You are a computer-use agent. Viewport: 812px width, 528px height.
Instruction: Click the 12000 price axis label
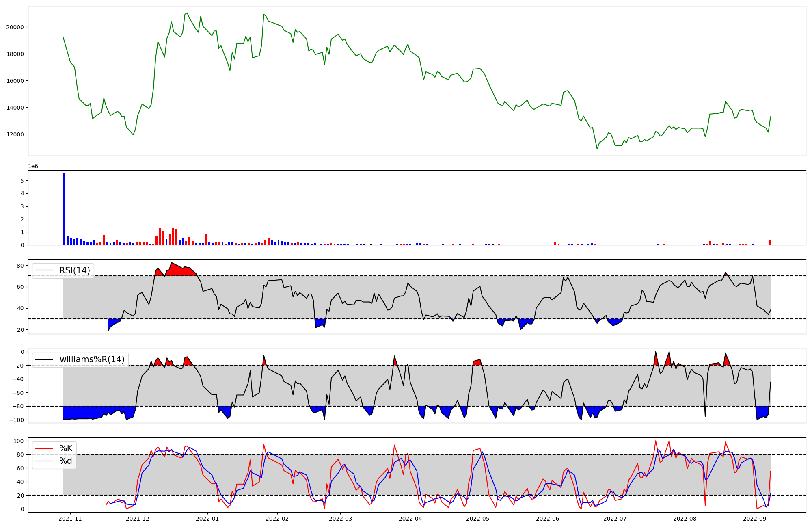[15, 134]
